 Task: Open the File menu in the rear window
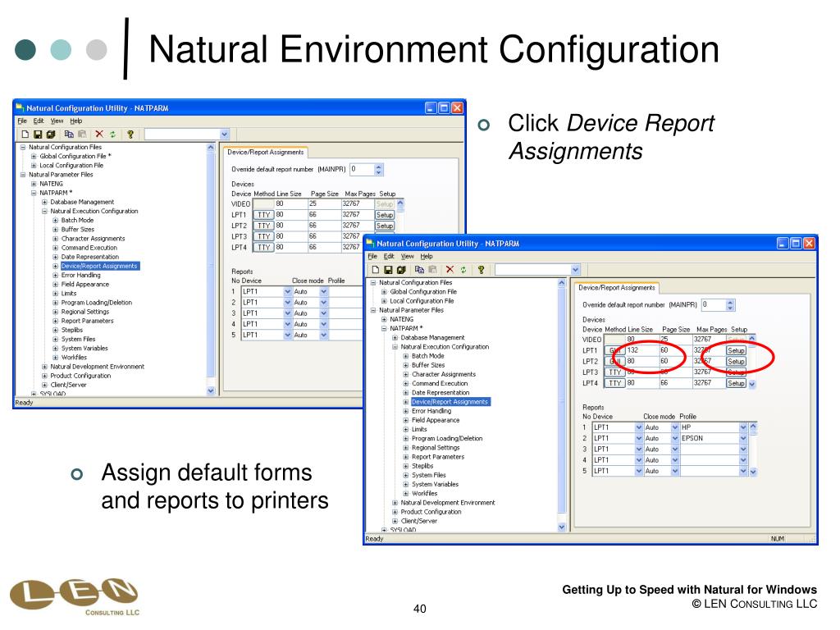(22, 121)
